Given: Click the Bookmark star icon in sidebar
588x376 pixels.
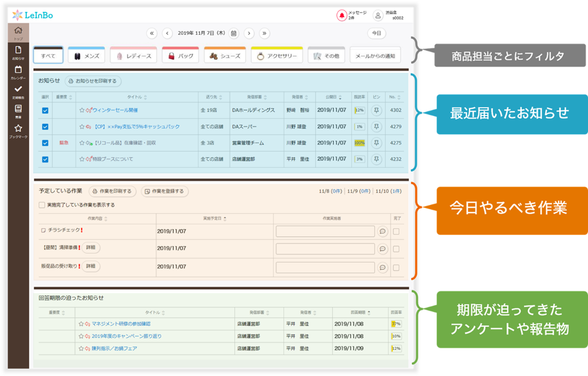Looking at the screenshot, I should click(18, 129).
